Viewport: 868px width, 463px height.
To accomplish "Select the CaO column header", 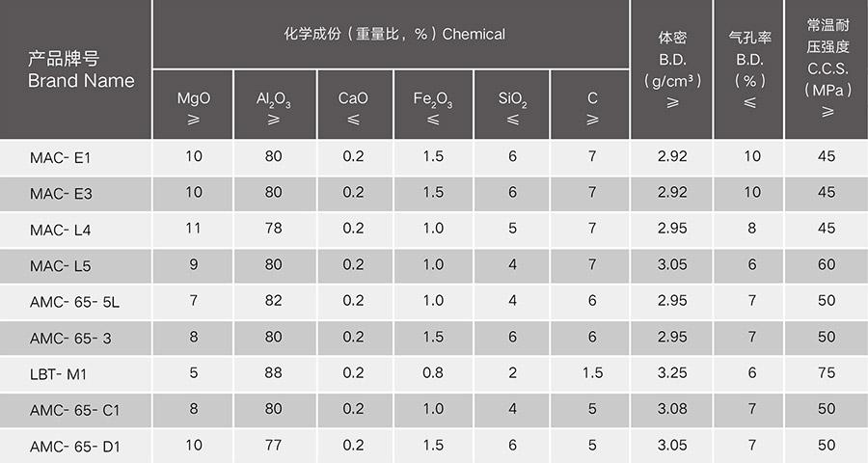I will point(355,105).
